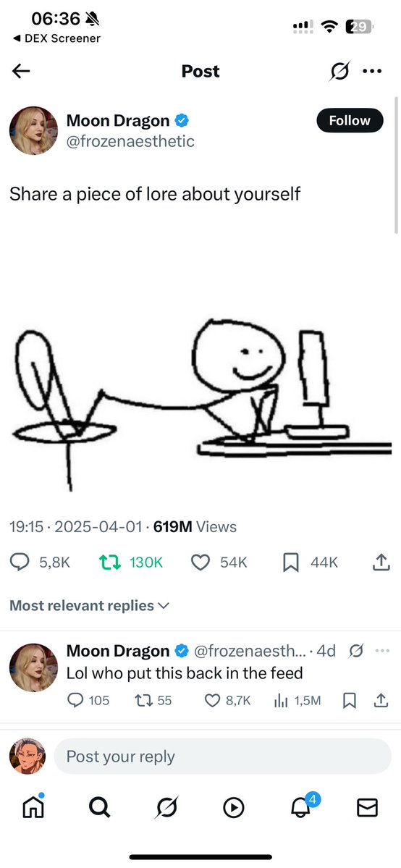Open Notifications bell with 4 badge
The width and height of the screenshot is (401, 868).
click(303, 806)
